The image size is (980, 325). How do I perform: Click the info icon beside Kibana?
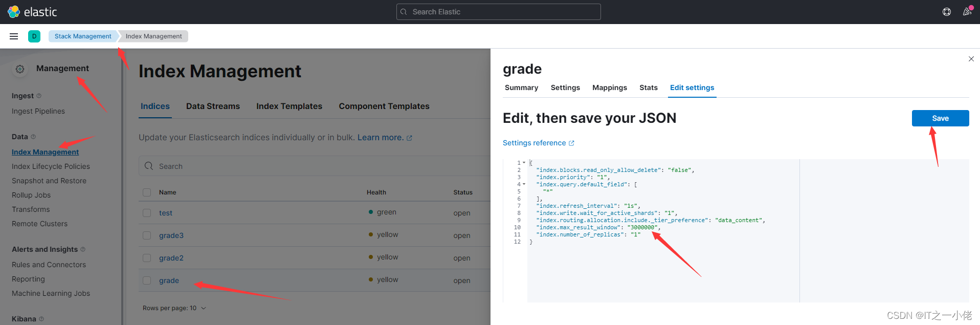click(x=41, y=319)
